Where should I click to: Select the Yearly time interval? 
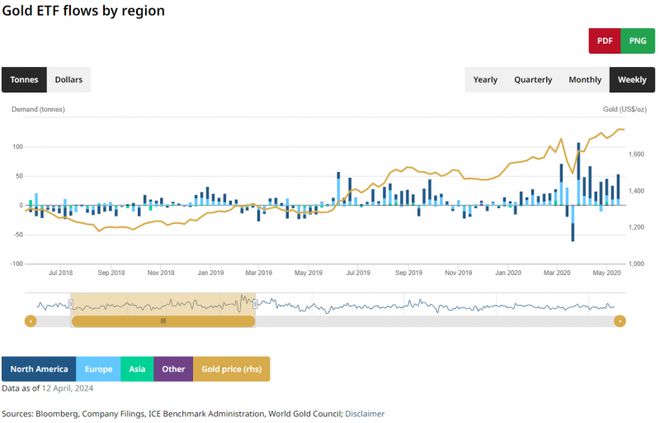tap(485, 80)
